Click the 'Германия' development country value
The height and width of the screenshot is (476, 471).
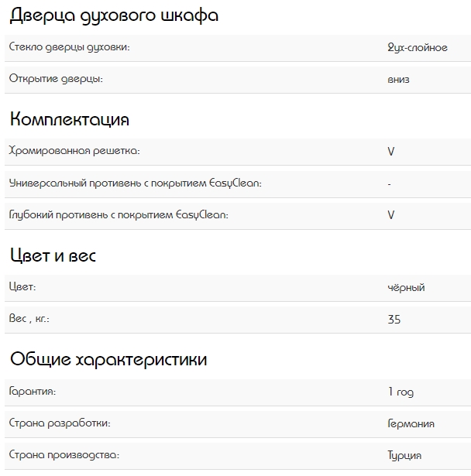(x=411, y=423)
